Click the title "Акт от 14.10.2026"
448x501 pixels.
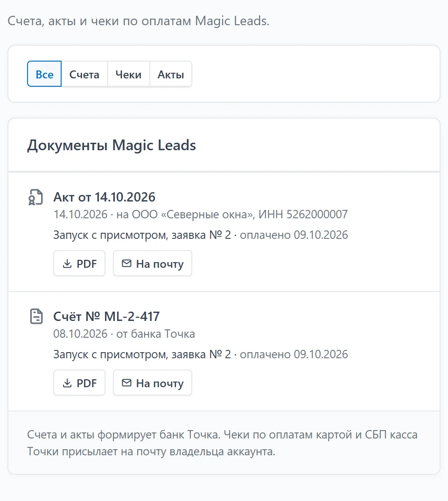(x=104, y=197)
